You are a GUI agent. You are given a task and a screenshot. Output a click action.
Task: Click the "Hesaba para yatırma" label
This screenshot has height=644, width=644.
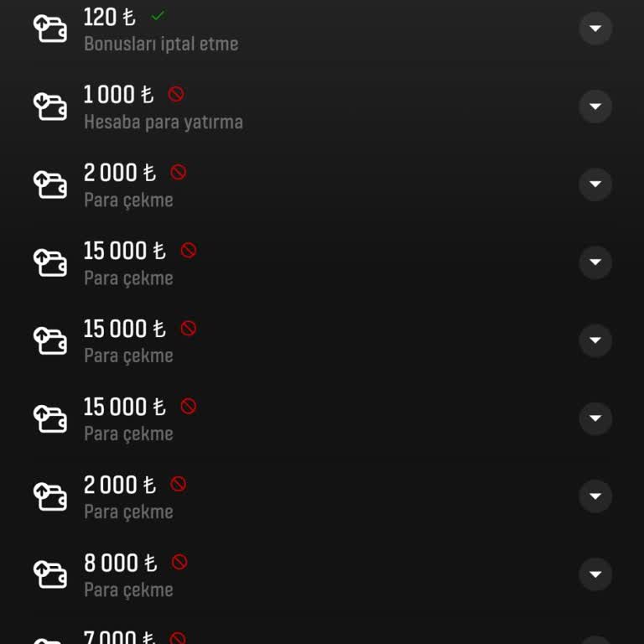[164, 122]
